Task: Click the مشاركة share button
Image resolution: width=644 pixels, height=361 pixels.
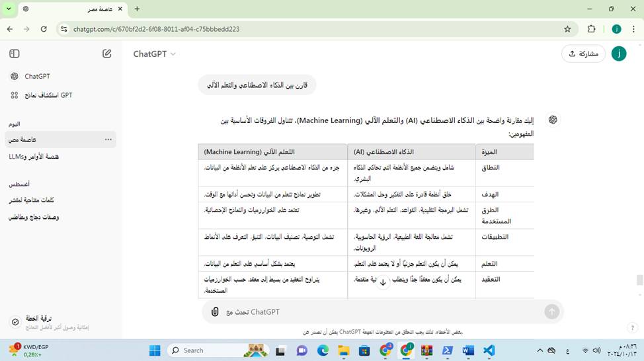Action: click(583, 54)
